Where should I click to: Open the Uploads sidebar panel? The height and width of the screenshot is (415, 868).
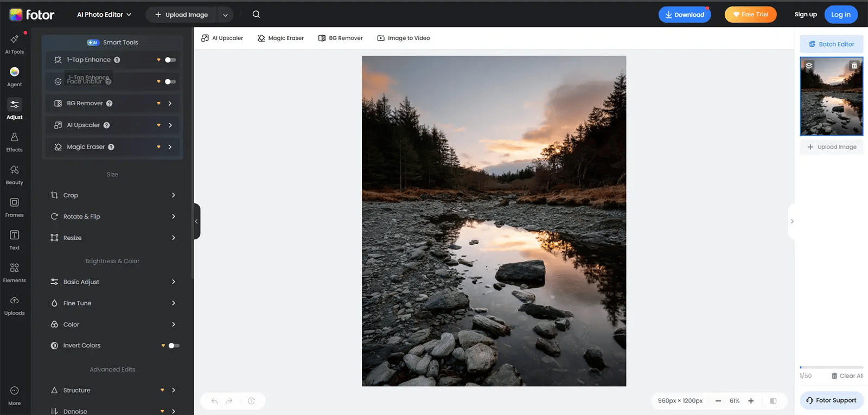coord(15,306)
